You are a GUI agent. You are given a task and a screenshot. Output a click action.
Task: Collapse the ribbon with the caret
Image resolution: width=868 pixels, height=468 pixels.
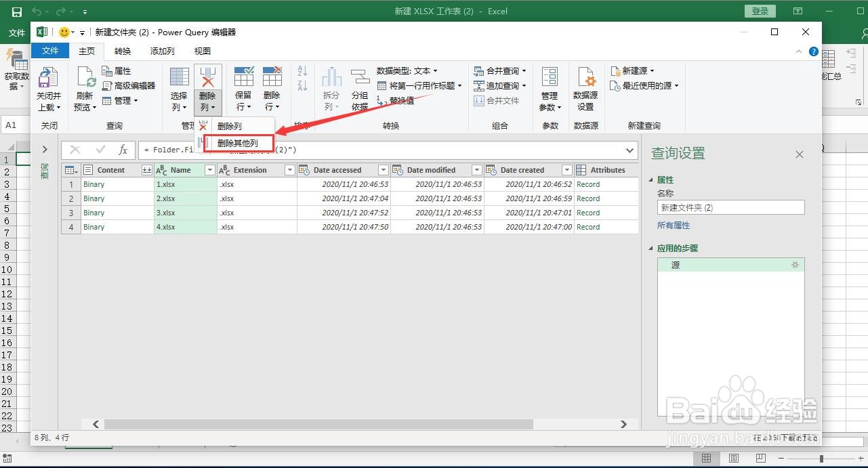[800, 51]
